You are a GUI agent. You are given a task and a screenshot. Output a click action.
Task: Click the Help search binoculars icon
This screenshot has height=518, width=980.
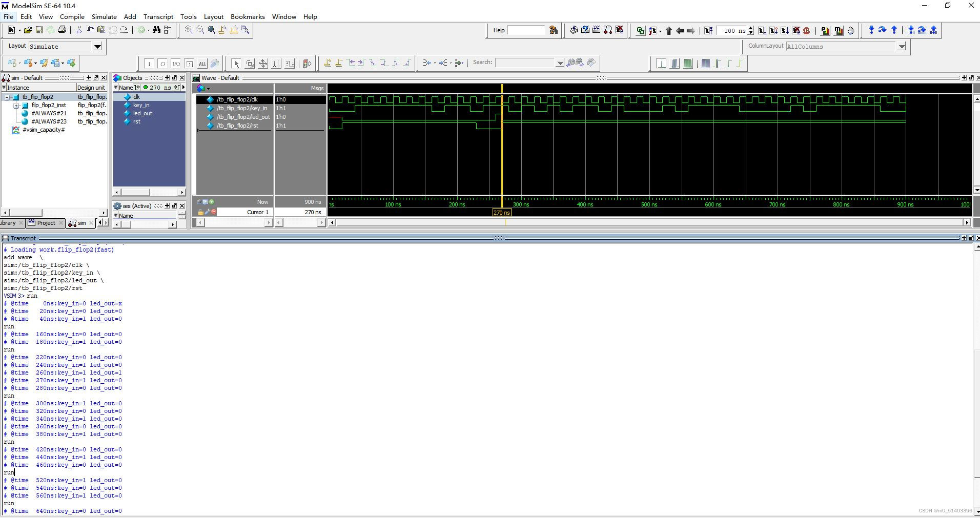pos(554,30)
